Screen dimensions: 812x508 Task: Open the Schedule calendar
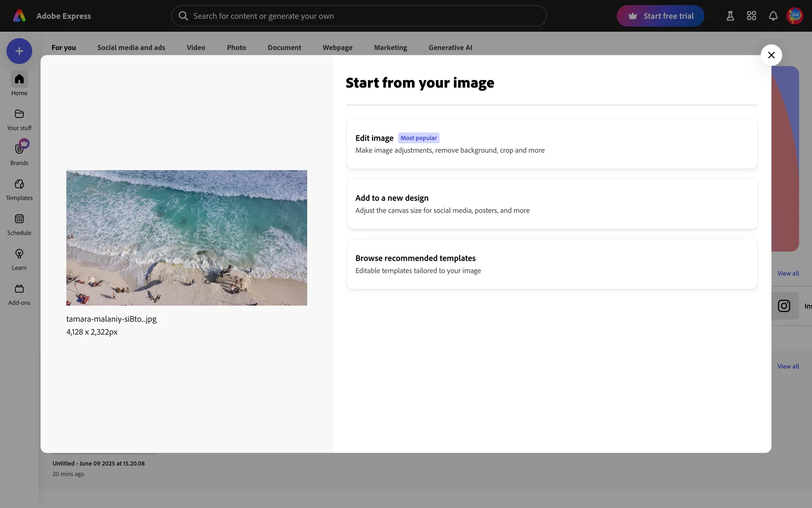point(19,224)
